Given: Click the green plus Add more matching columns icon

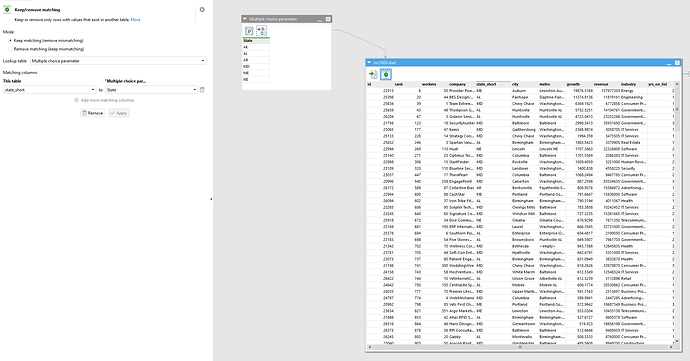Looking at the screenshot, I should (x=77, y=100).
